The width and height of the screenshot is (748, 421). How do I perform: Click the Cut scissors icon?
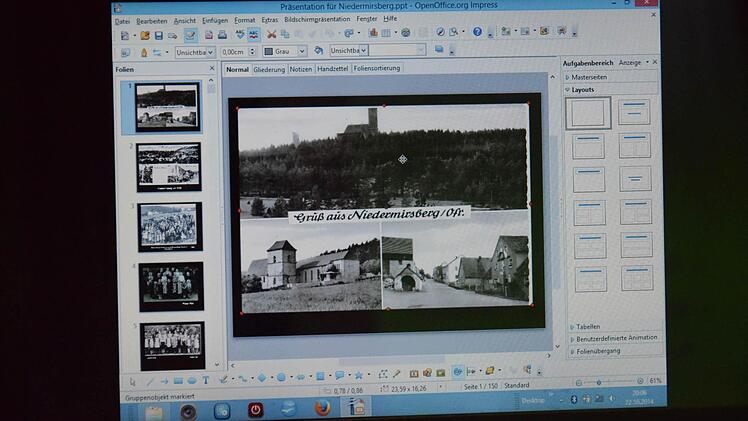(x=271, y=34)
